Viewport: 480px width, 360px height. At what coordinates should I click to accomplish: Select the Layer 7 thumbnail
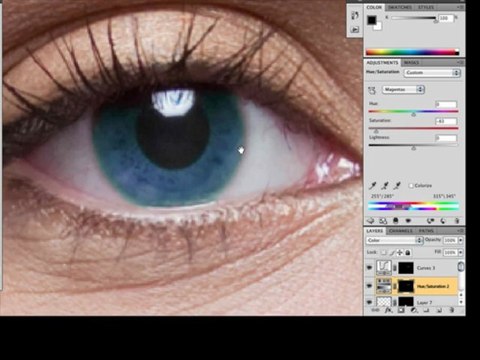tap(384, 302)
